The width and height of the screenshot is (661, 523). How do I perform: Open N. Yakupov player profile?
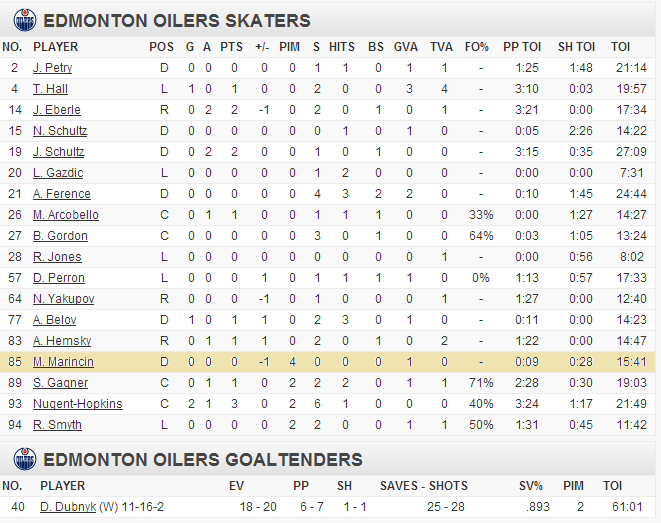pos(64,299)
